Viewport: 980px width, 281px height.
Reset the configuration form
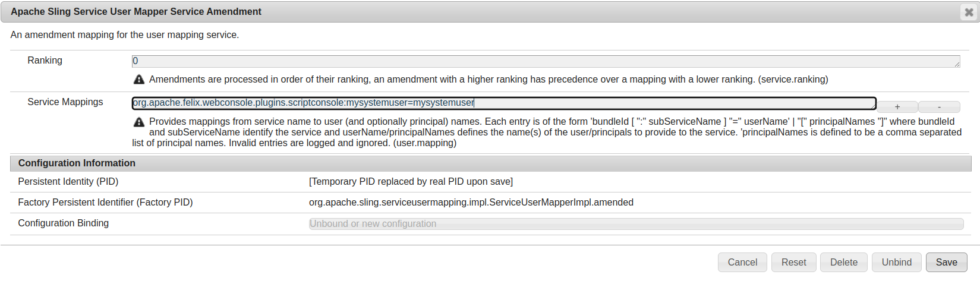point(793,262)
